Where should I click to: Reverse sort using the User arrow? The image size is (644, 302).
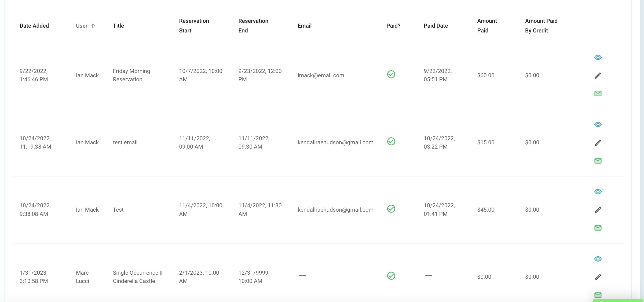coord(93,26)
